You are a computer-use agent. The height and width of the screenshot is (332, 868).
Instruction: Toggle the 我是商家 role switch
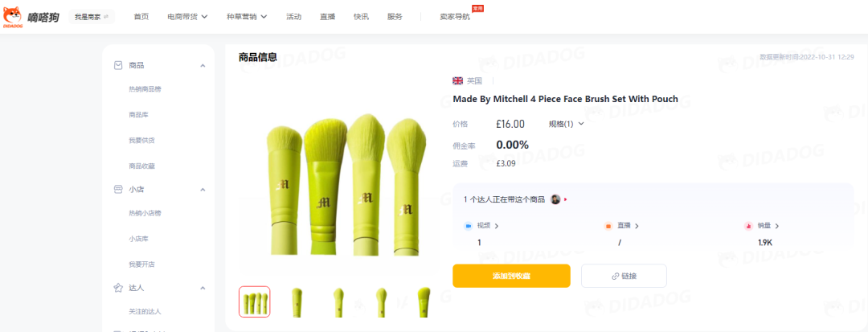(x=92, y=17)
